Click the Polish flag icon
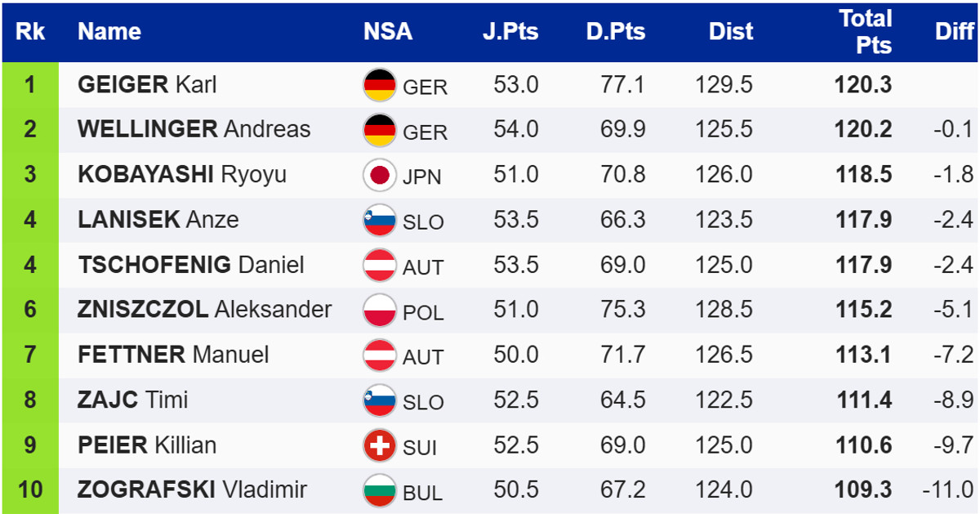Viewport: 980px width, 514px height. click(x=379, y=310)
